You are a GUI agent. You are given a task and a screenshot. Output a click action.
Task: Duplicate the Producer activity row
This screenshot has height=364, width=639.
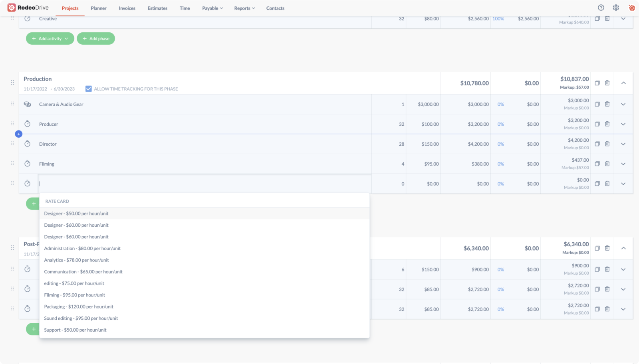[597, 124]
